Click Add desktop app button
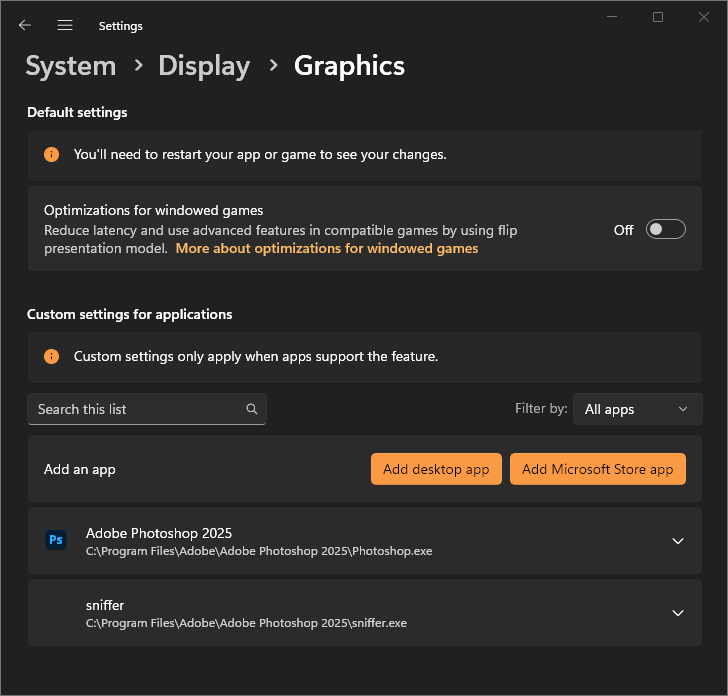The width and height of the screenshot is (728, 696). point(436,469)
